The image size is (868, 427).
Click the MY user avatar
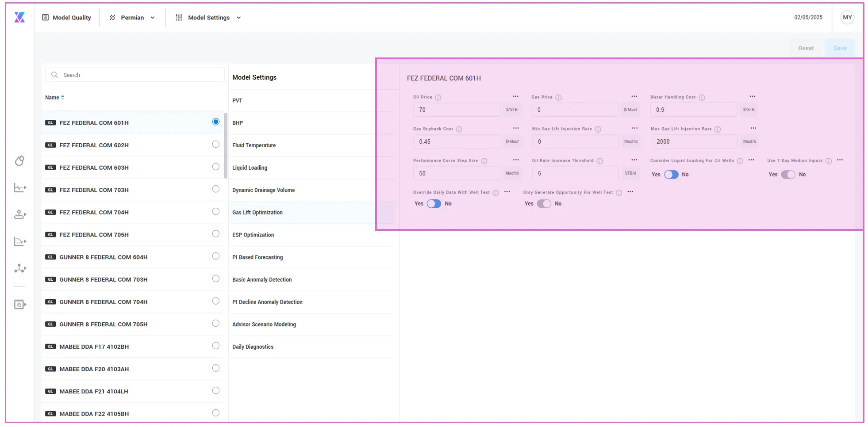coord(847,17)
